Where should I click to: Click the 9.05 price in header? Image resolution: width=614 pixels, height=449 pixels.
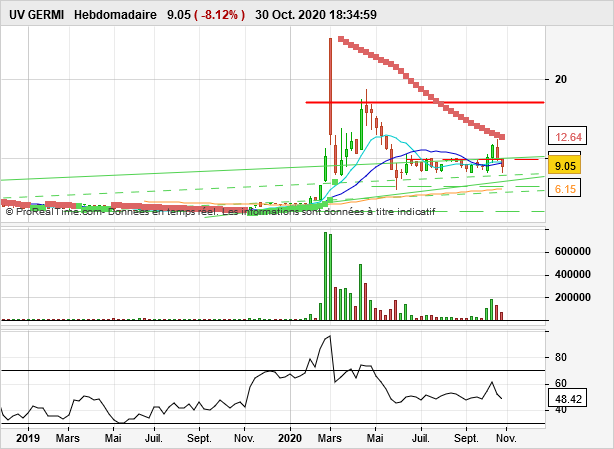click(x=179, y=15)
